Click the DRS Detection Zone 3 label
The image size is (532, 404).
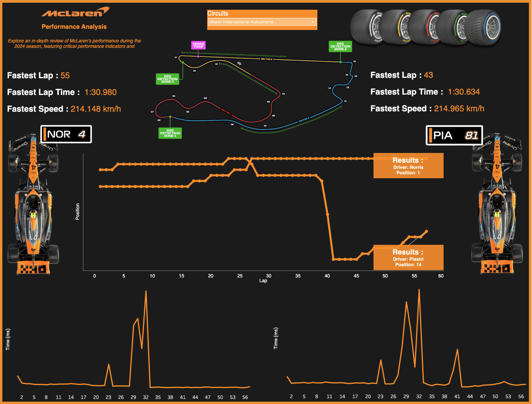click(167, 79)
